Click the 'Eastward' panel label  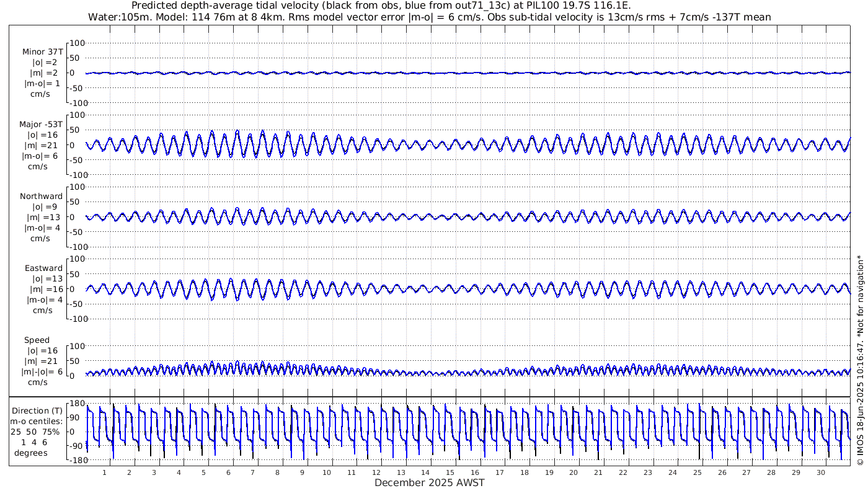coord(43,268)
